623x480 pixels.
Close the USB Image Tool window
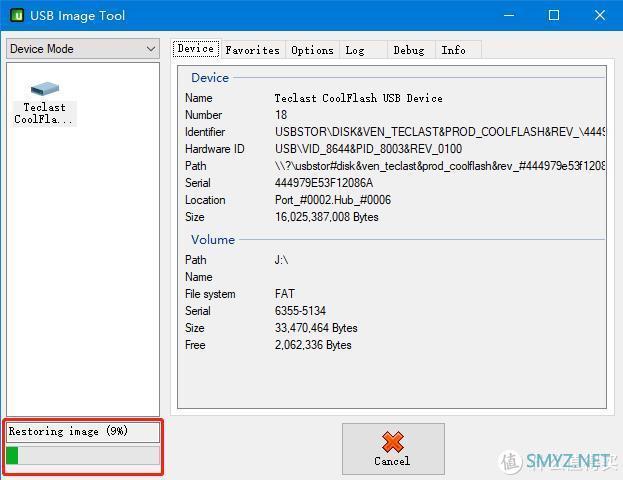pos(600,15)
